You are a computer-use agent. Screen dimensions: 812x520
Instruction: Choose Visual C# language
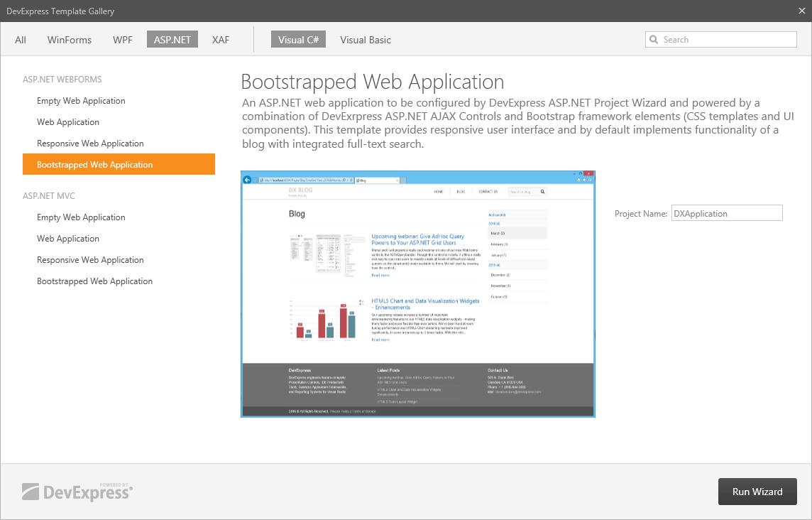point(298,39)
